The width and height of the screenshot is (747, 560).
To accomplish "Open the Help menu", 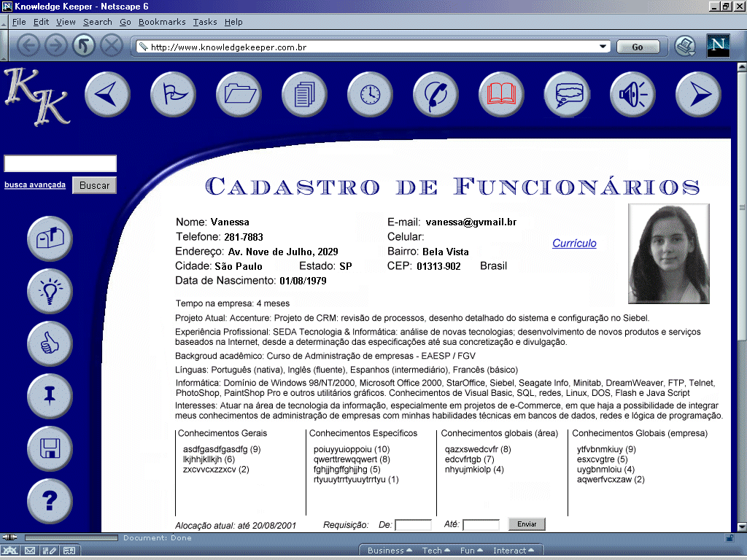I will (x=233, y=22).
